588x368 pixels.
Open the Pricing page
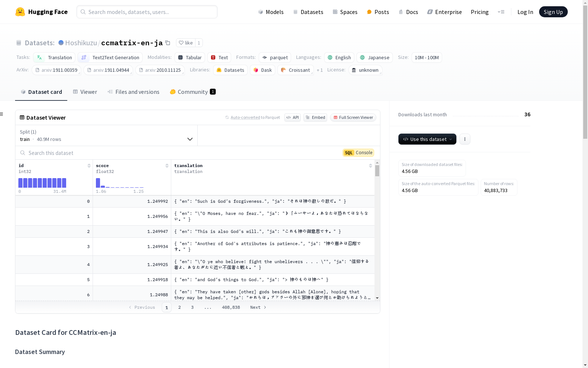[x=480, y=12]
